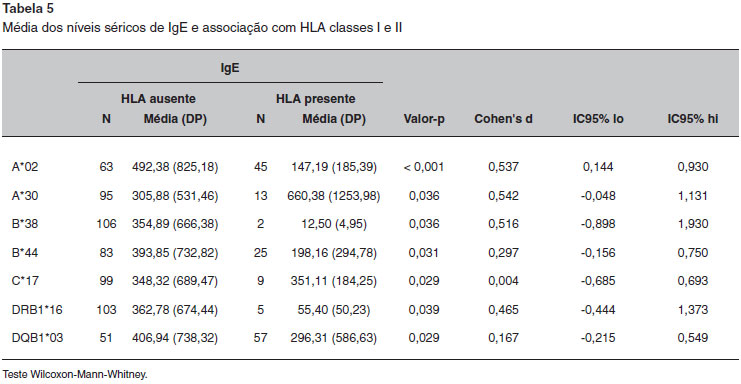
Task: Click the < 0,001 p-value cell
Action: point(424,167)
